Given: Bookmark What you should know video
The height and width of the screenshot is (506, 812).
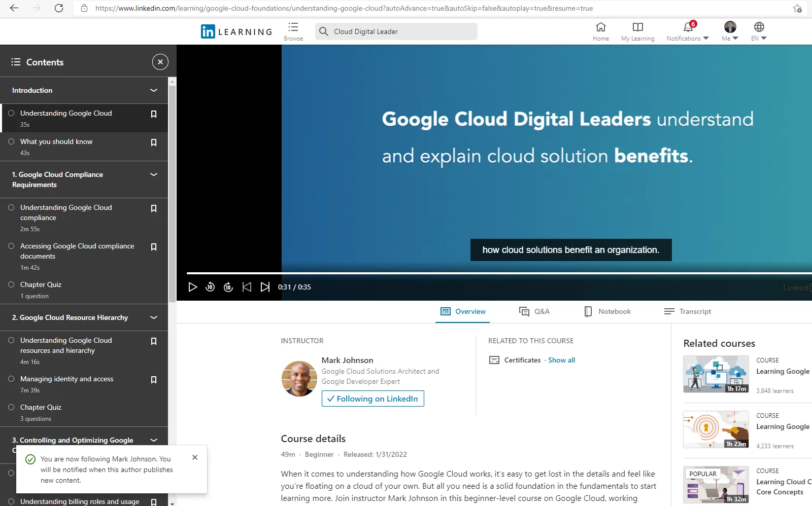Looking at the screenshot, I should (x=154, y=142).
